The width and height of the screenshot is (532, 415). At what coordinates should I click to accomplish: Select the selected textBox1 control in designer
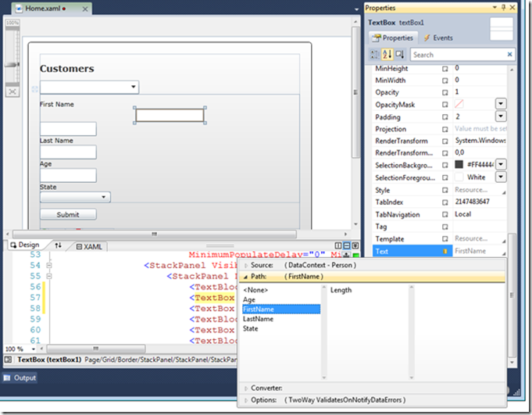170,116
